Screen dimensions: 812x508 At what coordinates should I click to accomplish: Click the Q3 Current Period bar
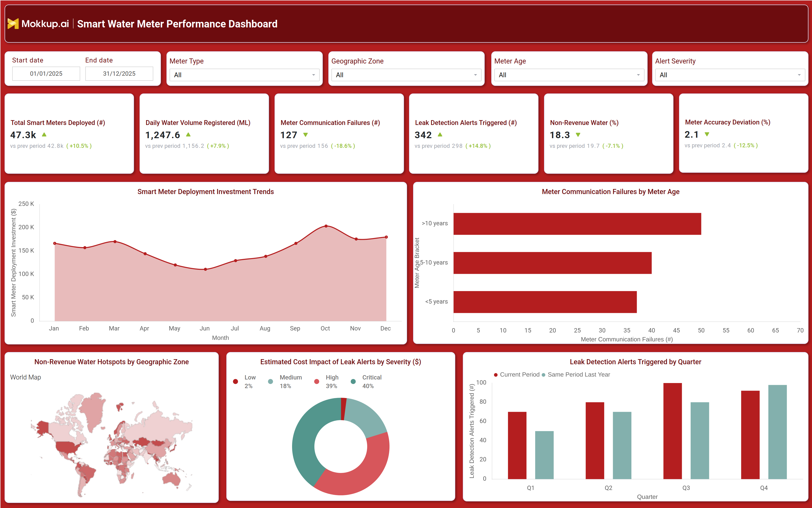click(673, 431)
